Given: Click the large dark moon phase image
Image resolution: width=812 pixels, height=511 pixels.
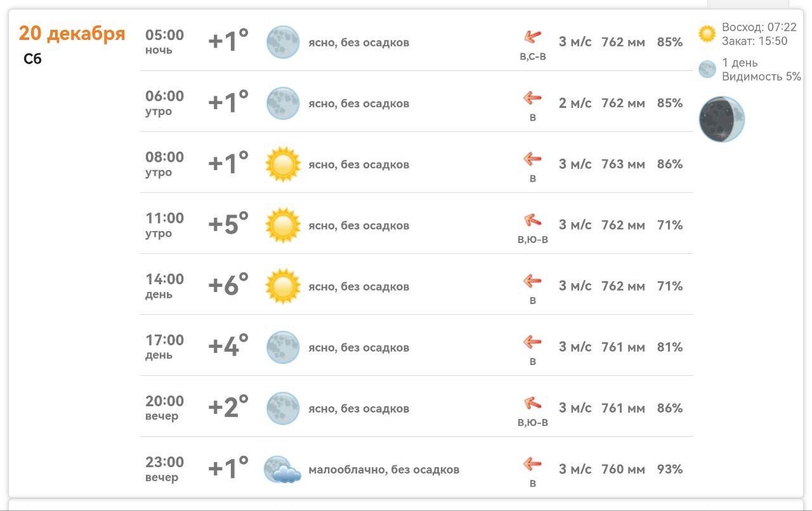Looking at the screenshot, I should (721, 119).
